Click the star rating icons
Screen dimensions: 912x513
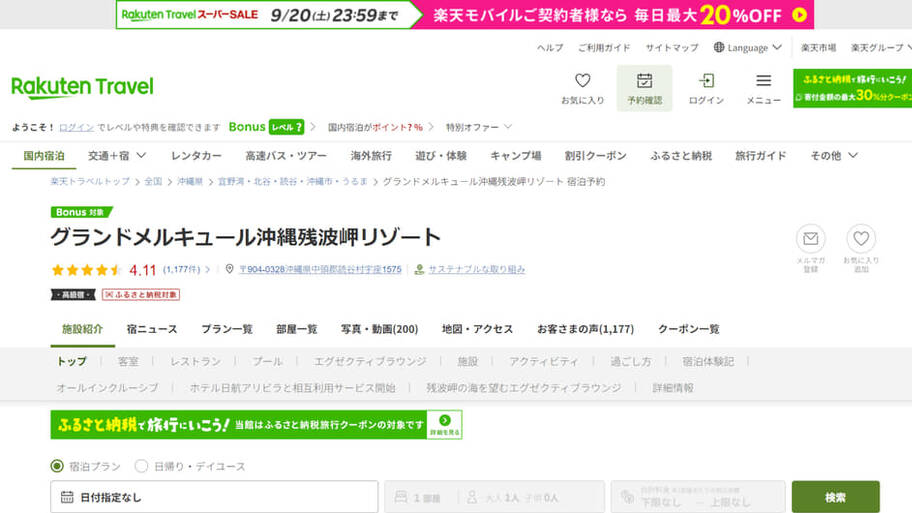pos(86,269)
